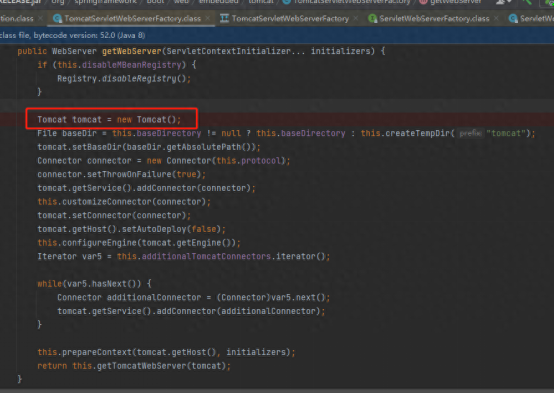This screenshot has height=393, width=554.
Task: Click the bytecode version 52.0 banner text
Action: 89,35
